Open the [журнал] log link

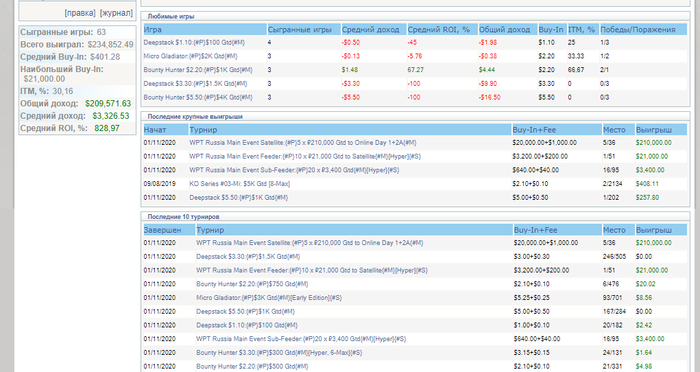click(x=116, y=13)
